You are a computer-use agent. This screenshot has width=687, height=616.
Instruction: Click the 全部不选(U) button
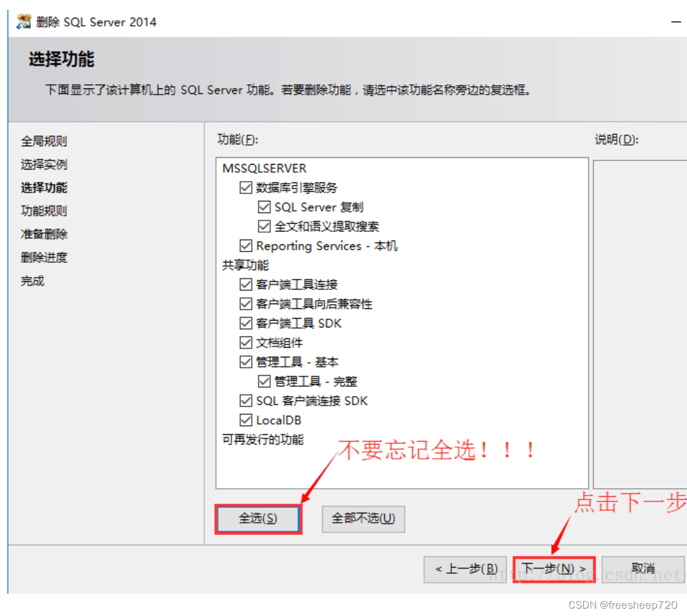click(363, 519)
